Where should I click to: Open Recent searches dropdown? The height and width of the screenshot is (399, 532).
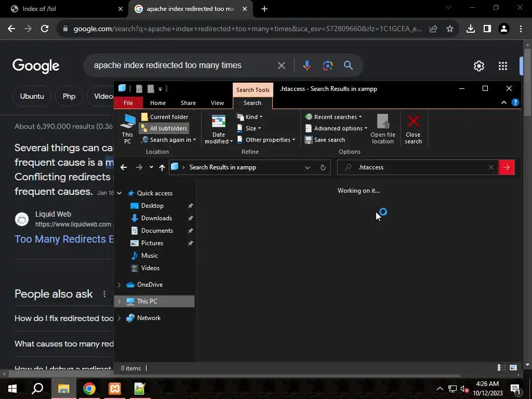coord(334,117)
